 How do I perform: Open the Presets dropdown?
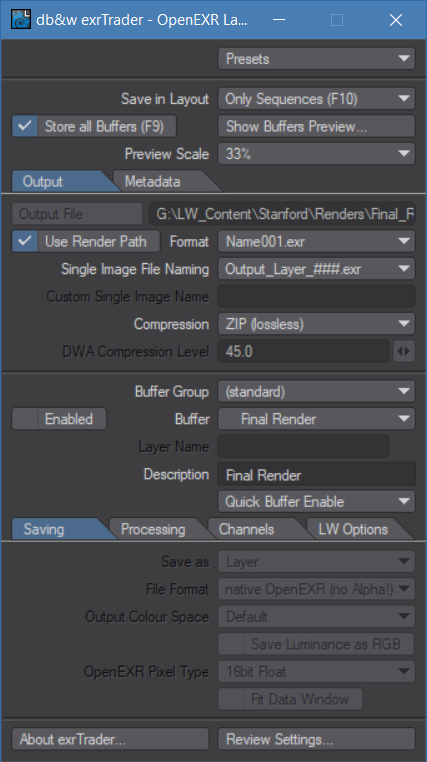pyautogui.click(x=316, y=59)
